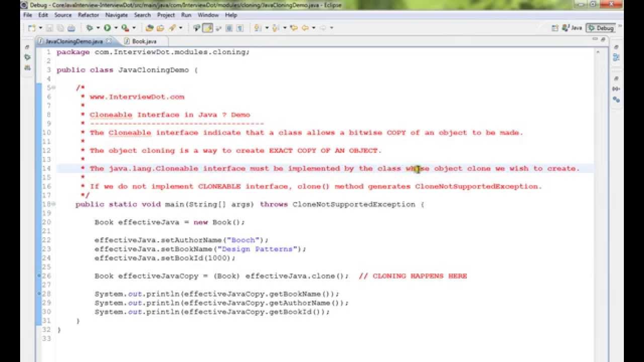Collapse the main method at line 18

click(53, 204)
